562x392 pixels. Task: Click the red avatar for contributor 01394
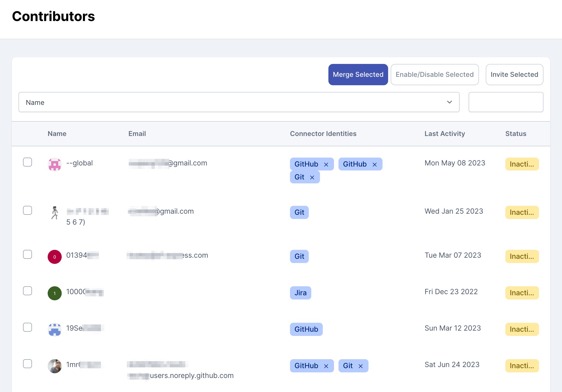(x=55, y=257)
